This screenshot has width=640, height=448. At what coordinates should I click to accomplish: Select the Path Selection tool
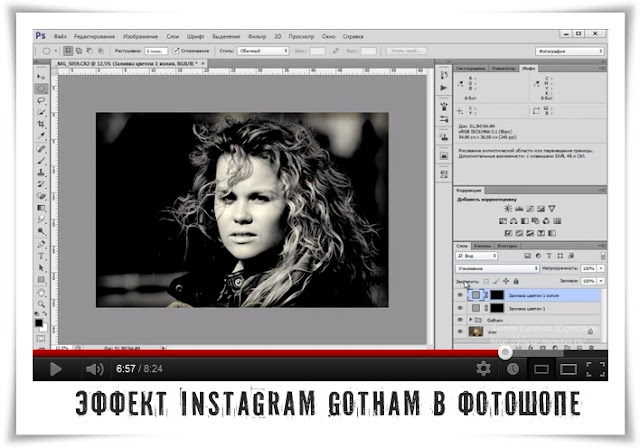[x=41, y=268]
